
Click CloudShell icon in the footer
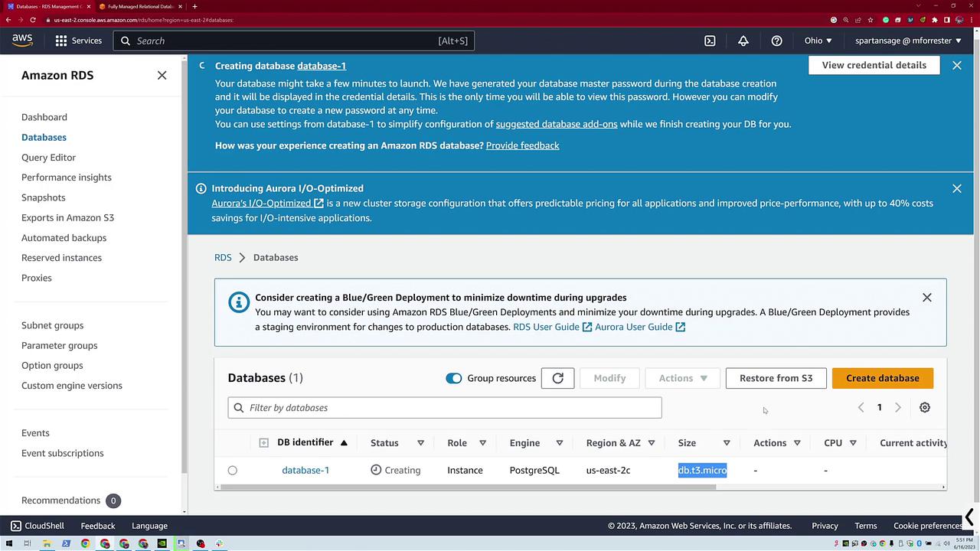(x=15, y=526)
